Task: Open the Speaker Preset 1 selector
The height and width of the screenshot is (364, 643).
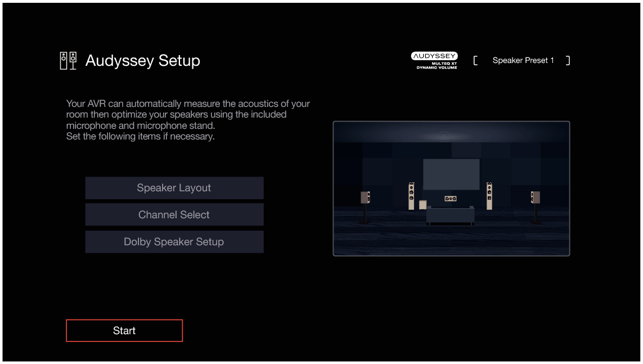Action: pyautogui.click(x=523, y=60)
